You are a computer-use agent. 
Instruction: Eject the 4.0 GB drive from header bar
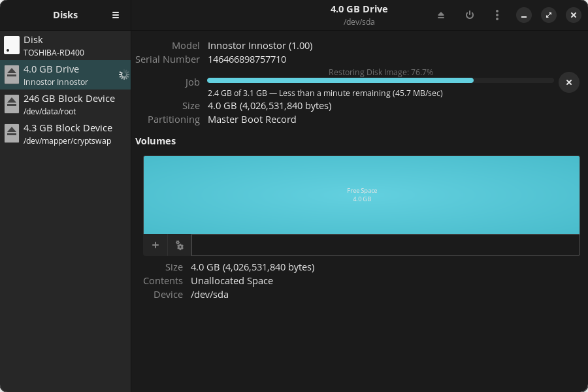coord(441,15)
